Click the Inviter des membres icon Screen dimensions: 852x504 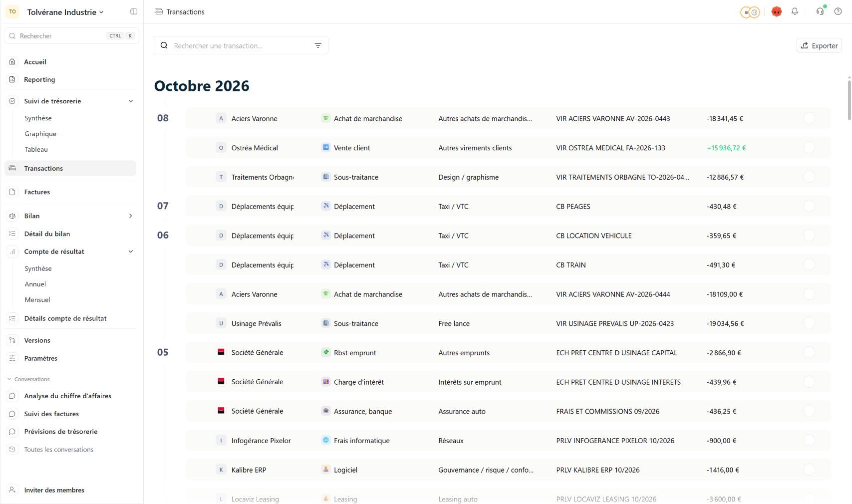pos(12,490)
